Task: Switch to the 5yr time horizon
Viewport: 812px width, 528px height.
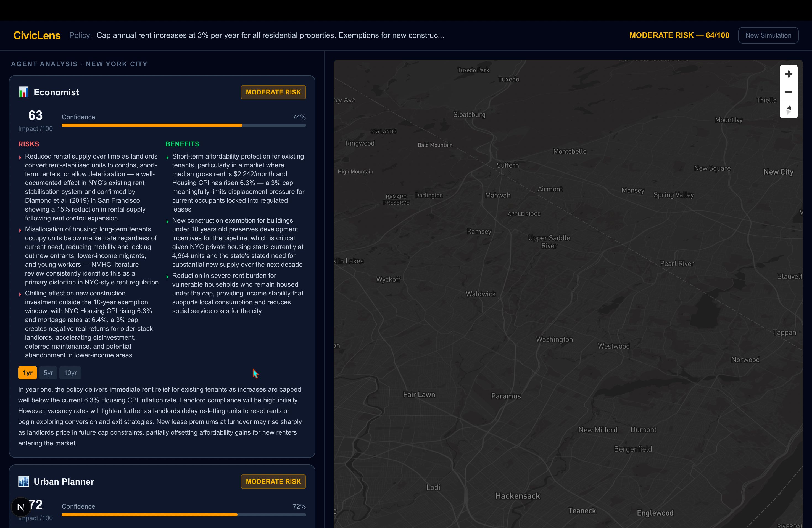Action: (48, 373)
